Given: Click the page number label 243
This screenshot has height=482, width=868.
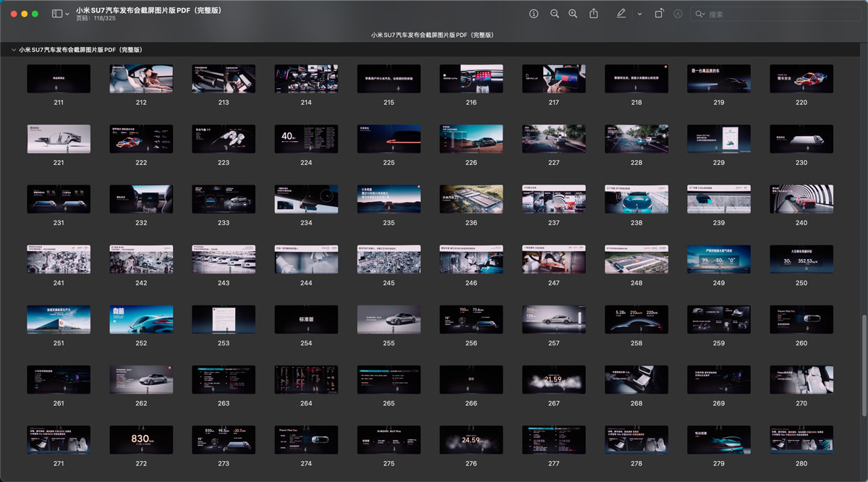Looking at the screenshot, I should coord(224,283).
